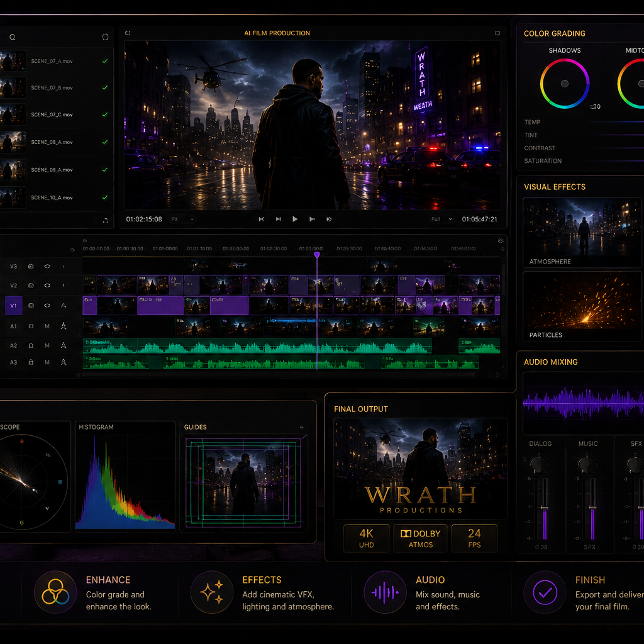Click the Effects sparkle icon
The image size is (644, 644).
[212, 592]
